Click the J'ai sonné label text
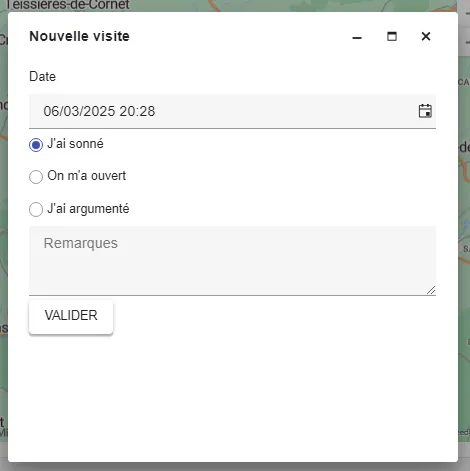The image size is (470, 471). tap(75, 144)
